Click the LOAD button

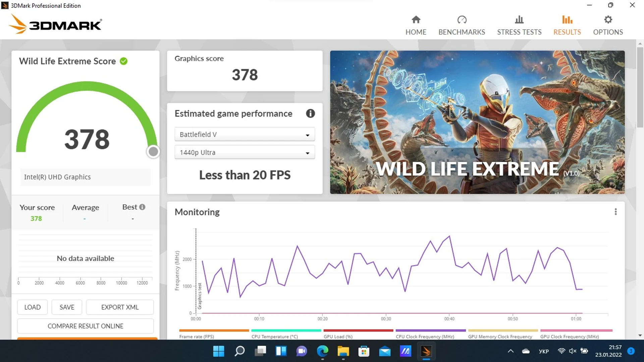33,307
